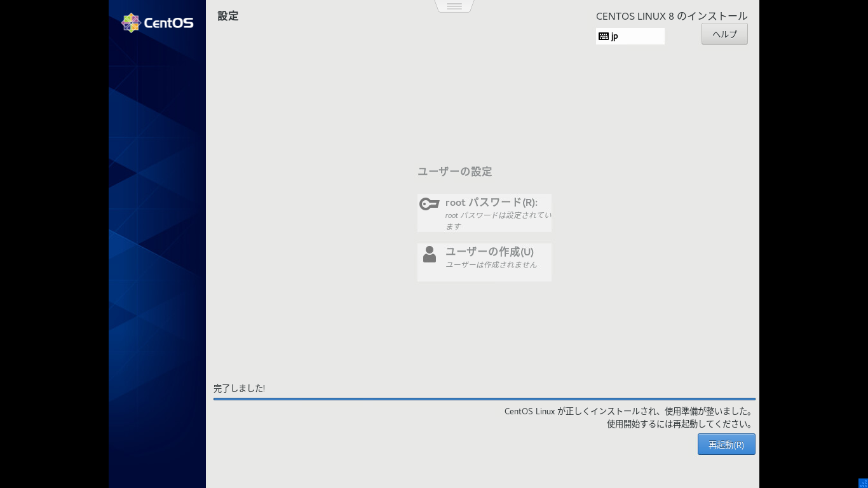Click the 再起動(R) reboot button
The height and width of the screenshot is (488, 868).
tap(726, 444)
